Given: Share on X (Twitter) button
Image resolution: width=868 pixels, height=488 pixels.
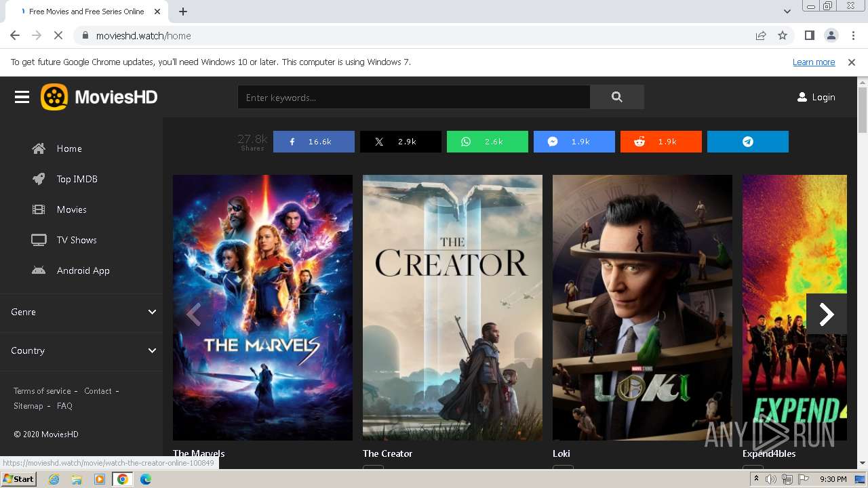Looking at the screenshot, I should point(401,142).
